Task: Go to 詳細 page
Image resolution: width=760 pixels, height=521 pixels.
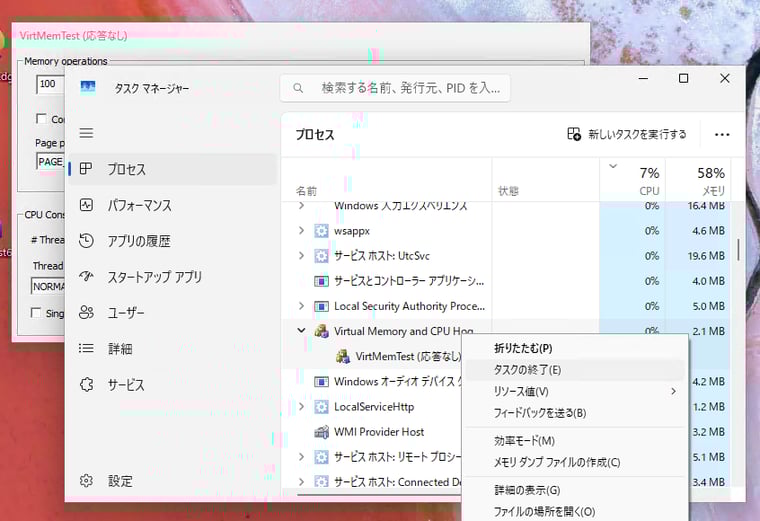Action: [x=173, y=348]
